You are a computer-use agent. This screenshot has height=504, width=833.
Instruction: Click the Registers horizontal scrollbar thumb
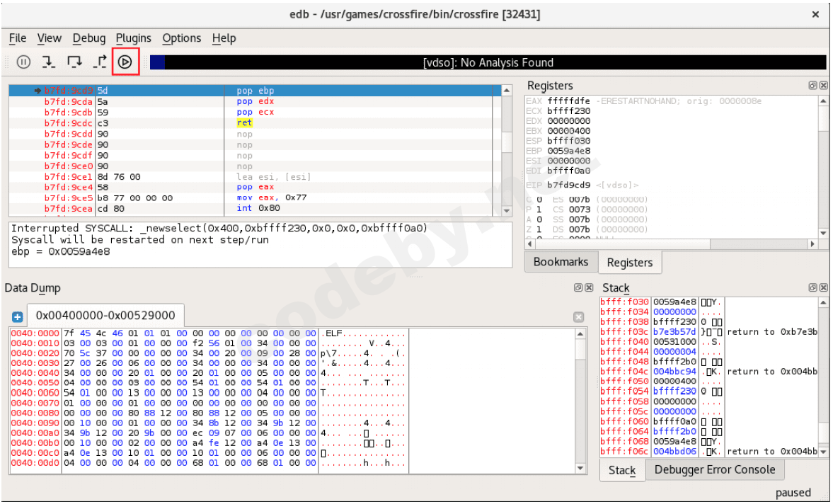tap(622, 244)
